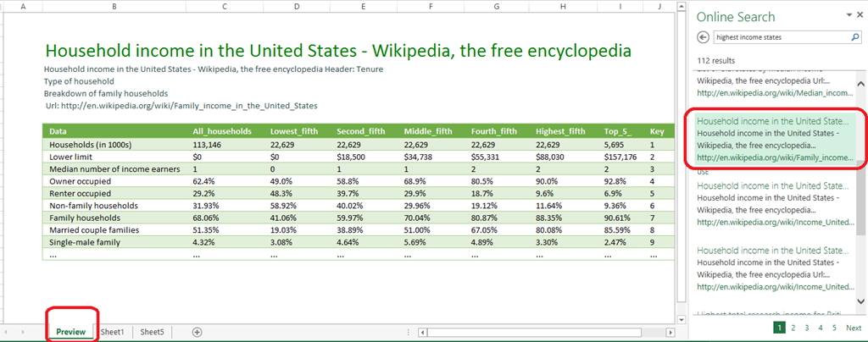Click the previous sheet navigation arrow
This screenshot has width=868, height=342.
(x=8, y=332)
